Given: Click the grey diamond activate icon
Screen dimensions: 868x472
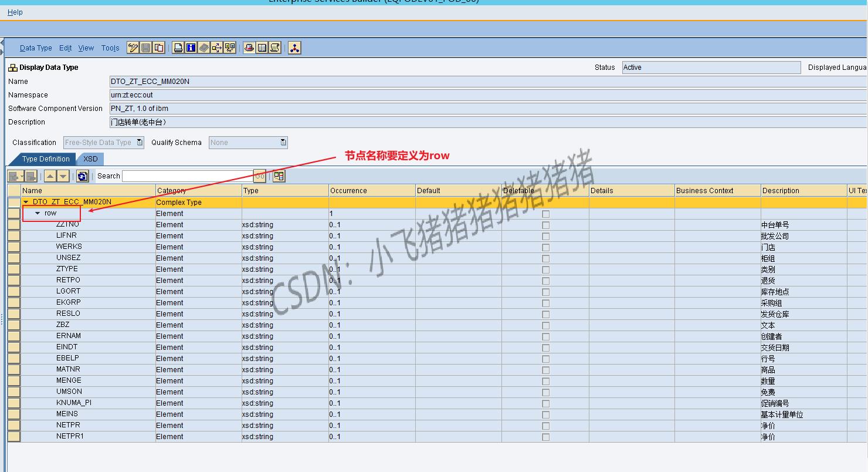Looking at the screenshot, I should tap(204, 48).
